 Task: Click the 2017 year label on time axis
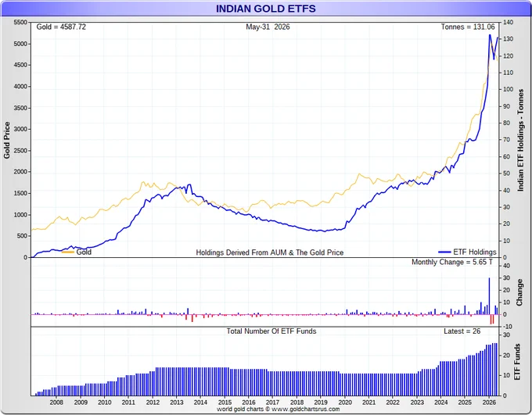(273, 402)
